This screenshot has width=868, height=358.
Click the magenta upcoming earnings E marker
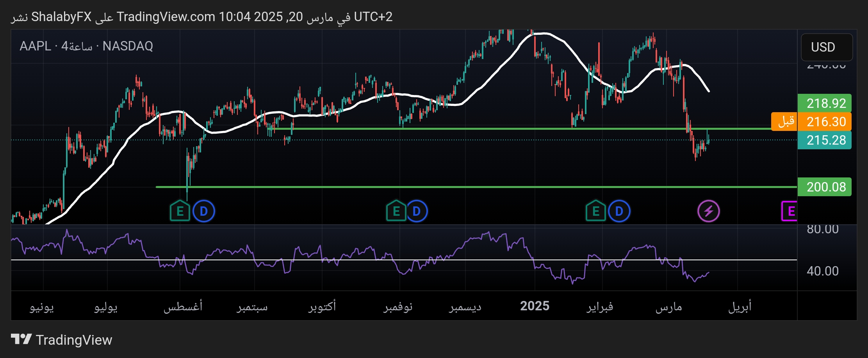[x=790, y=211]
